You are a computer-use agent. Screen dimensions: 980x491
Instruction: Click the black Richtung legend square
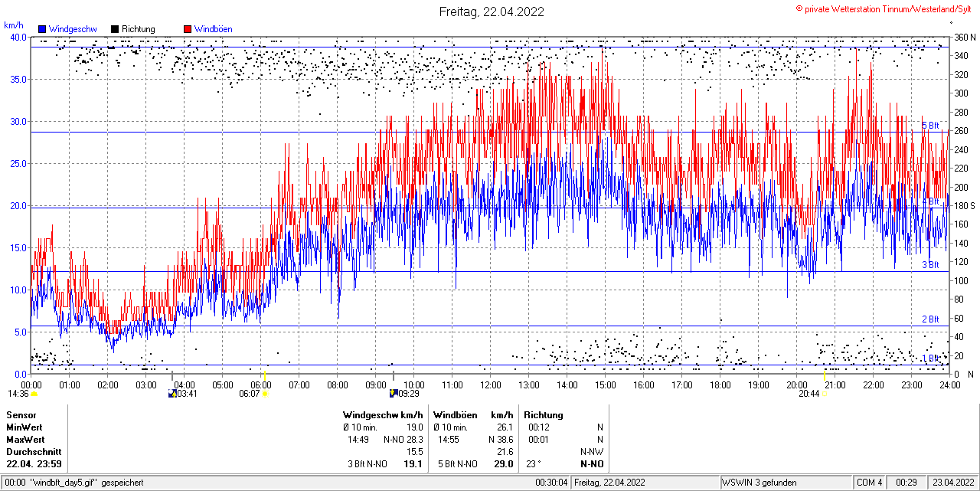point(115,29)
